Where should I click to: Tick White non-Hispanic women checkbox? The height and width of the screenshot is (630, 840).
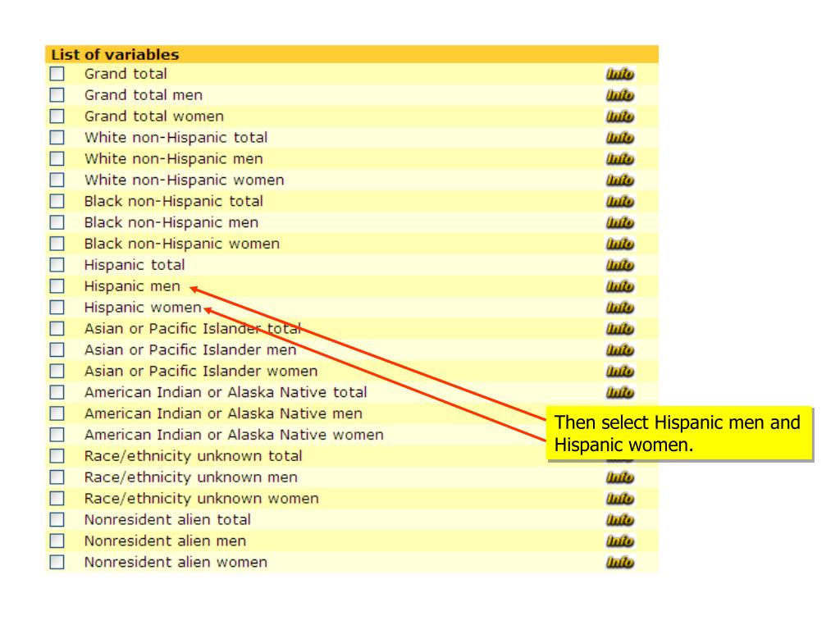57,180
